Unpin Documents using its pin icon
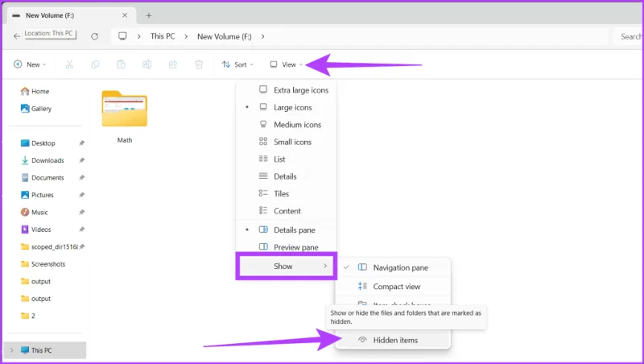 pos(82,177)
